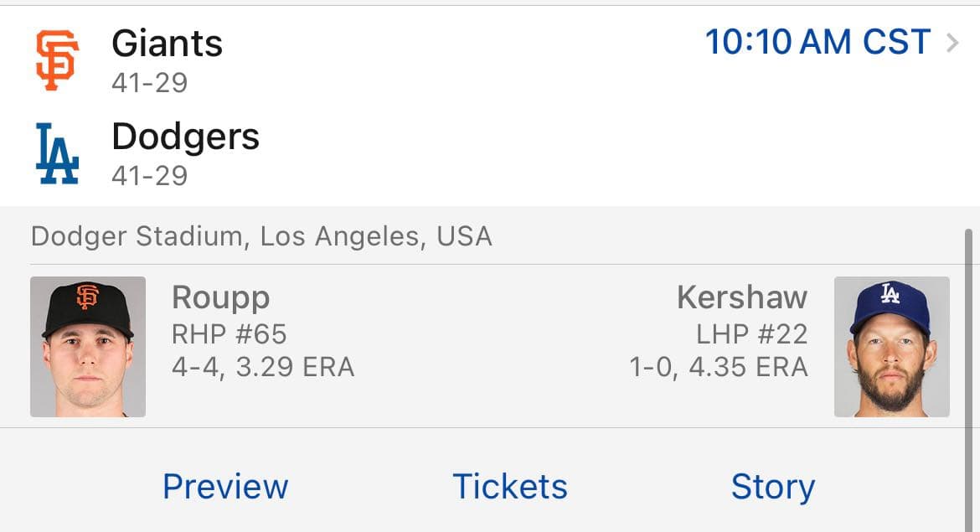Click the LHP #22 label
Image resolution: width=980 pixels, height=532 pixels.
pyautogui.click(x=751, y=334)
